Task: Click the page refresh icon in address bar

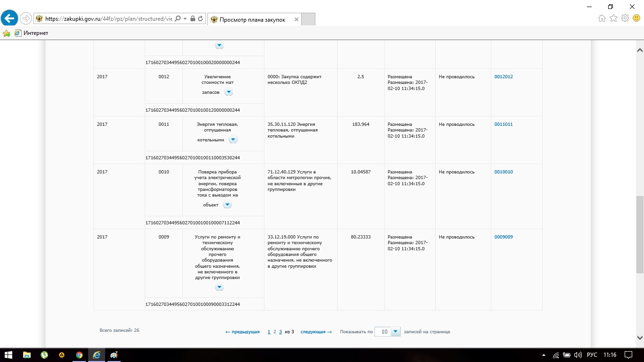Action: click(x=201, y=19)
